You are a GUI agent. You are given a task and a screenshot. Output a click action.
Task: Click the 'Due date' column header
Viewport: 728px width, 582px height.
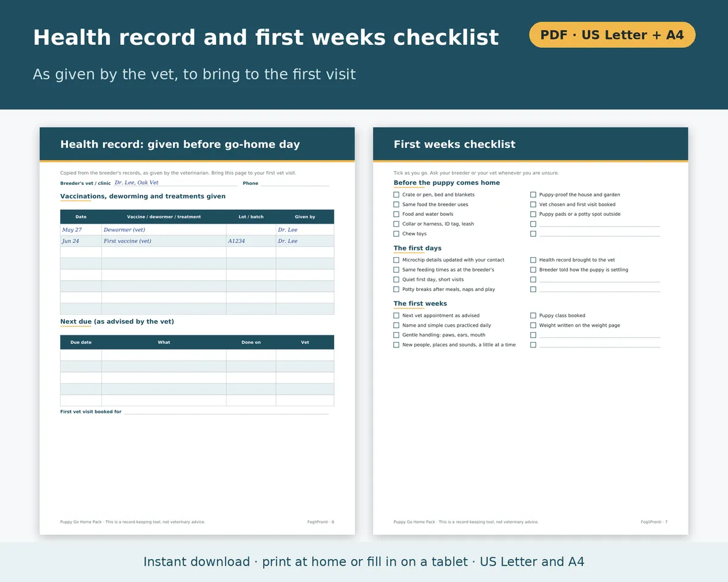point(81,342)
